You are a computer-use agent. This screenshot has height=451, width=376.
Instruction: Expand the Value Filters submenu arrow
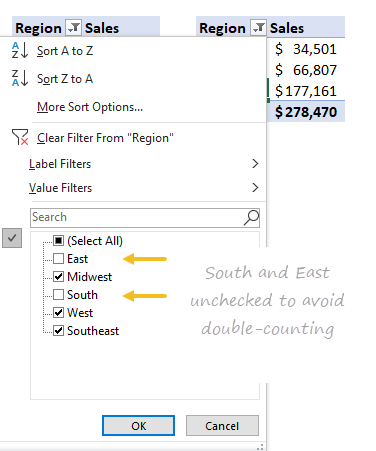tap(255, 188)
